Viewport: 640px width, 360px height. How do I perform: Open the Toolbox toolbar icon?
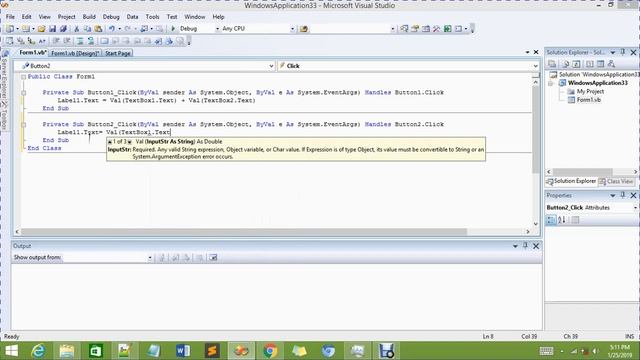point(436,29)
